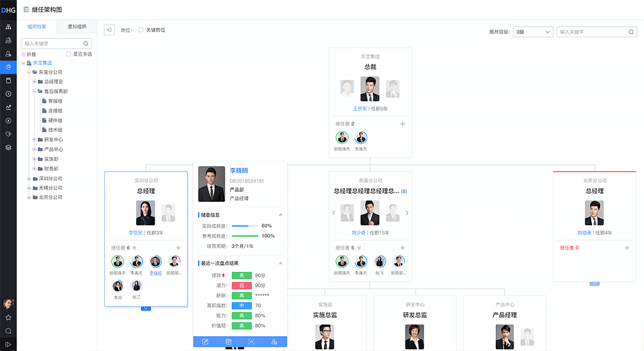Open the clock icon in left sidebar

pos(8,94)
